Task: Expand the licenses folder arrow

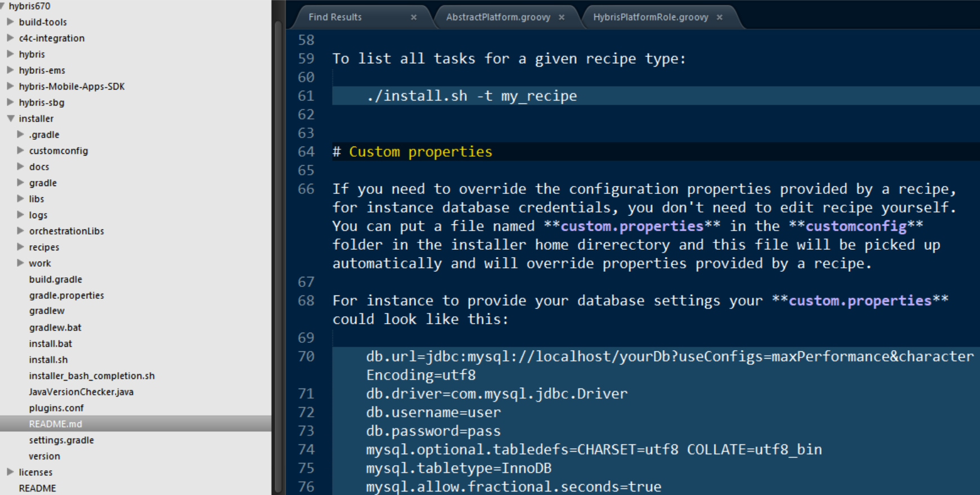Action: click(x=10, y=472)
